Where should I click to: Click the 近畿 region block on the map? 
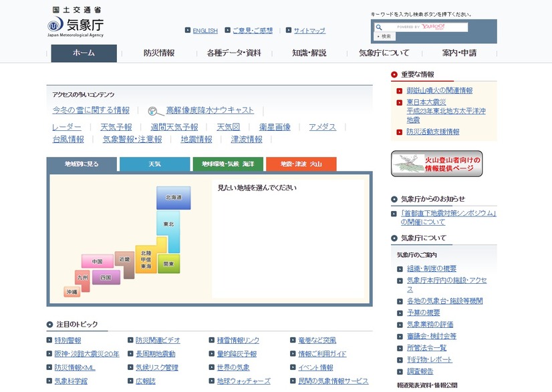tap(124, 260)
